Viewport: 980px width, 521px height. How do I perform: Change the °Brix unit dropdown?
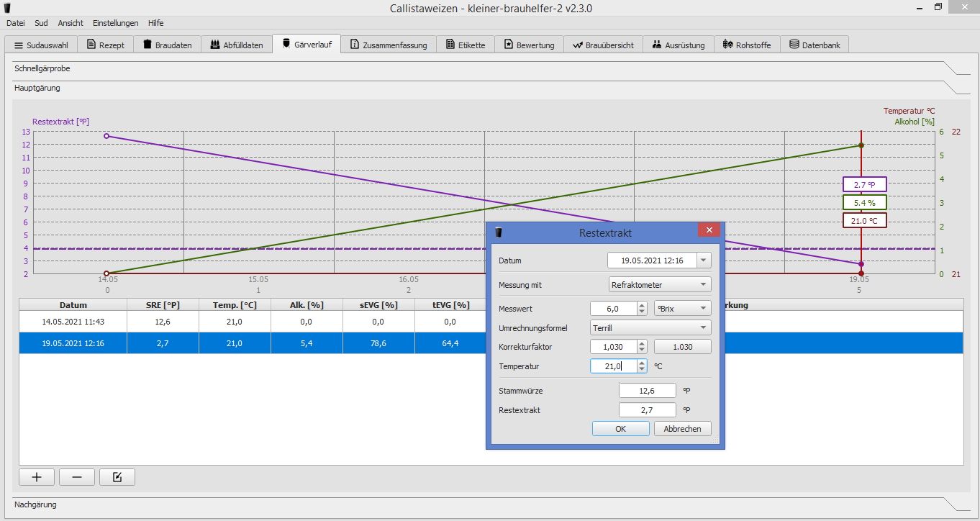coord(682,308)
